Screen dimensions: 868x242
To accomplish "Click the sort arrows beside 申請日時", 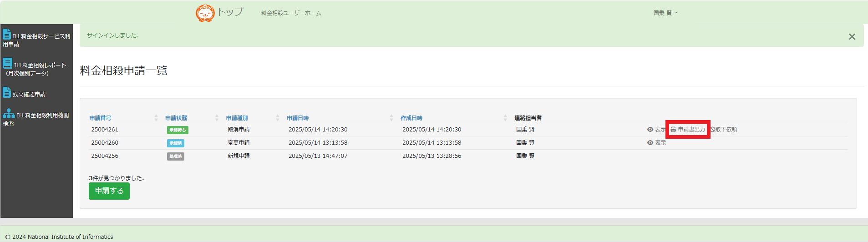I will (x=391, y=118).
